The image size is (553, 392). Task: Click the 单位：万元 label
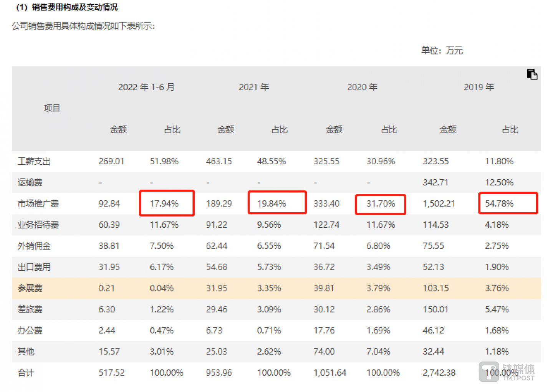(x=442, y=50)
